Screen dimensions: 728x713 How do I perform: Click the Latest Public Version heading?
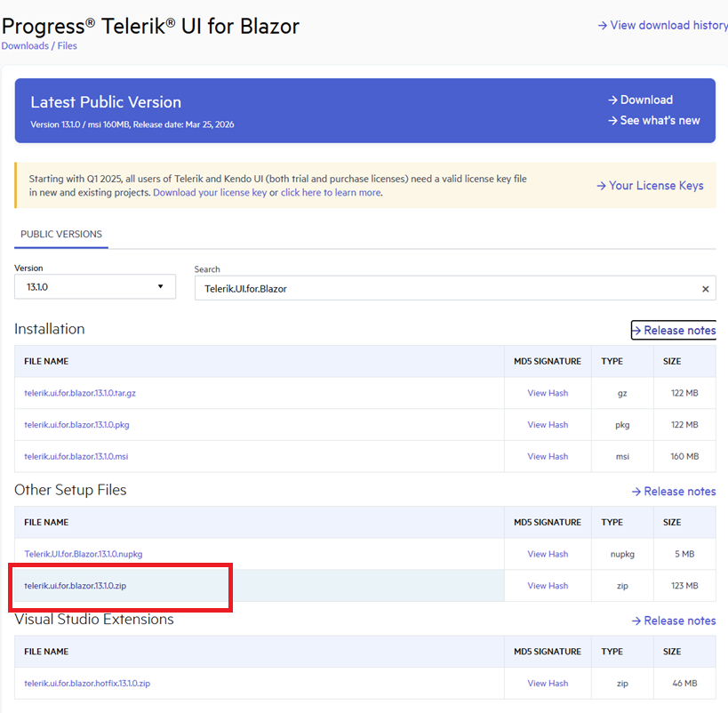coord(106,102)
